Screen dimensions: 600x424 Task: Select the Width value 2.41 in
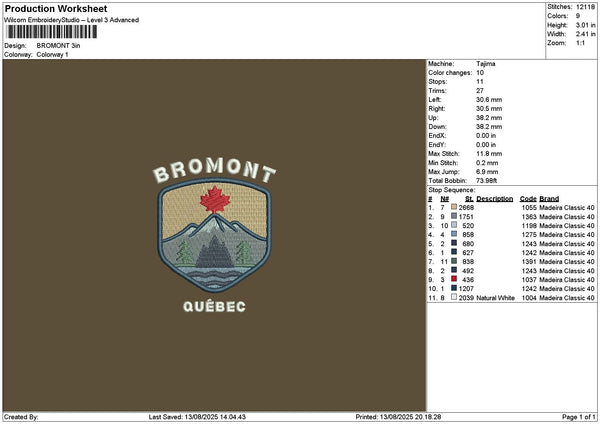(585, 34)
